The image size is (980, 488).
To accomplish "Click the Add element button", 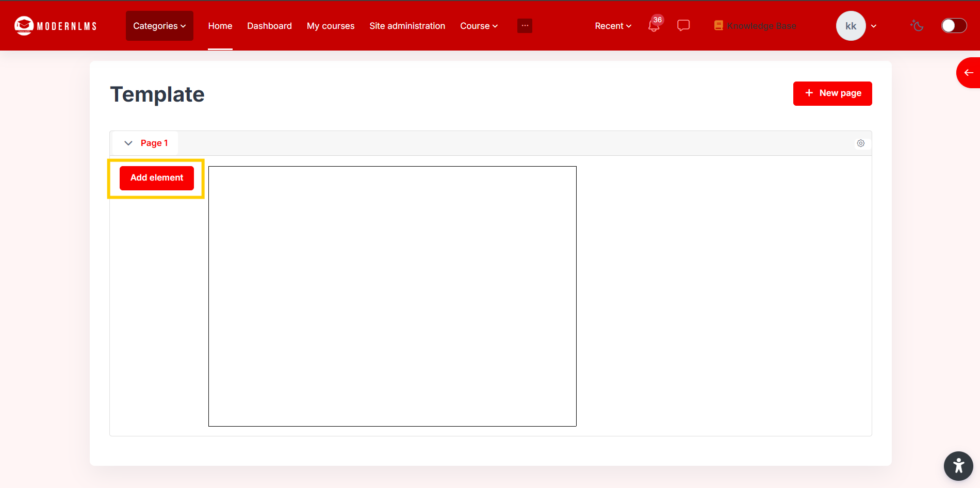I will point(157,178).
